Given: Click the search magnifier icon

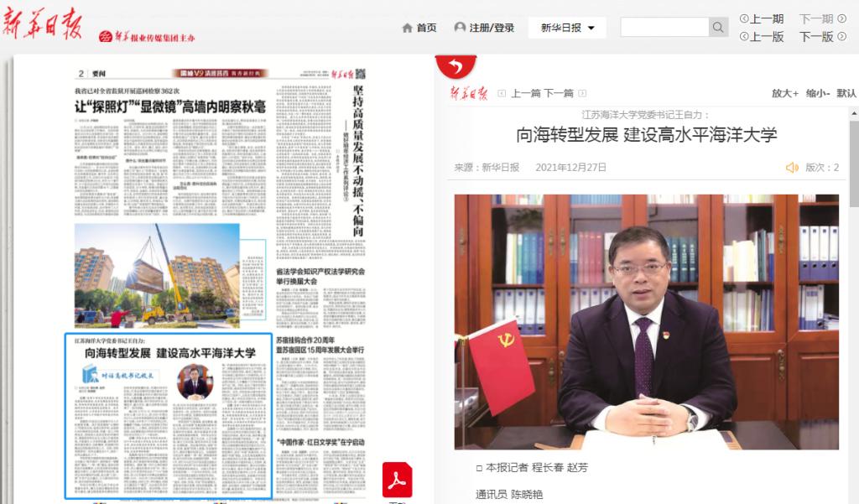Looking at the screenshot, I should [x=718, y=28].
